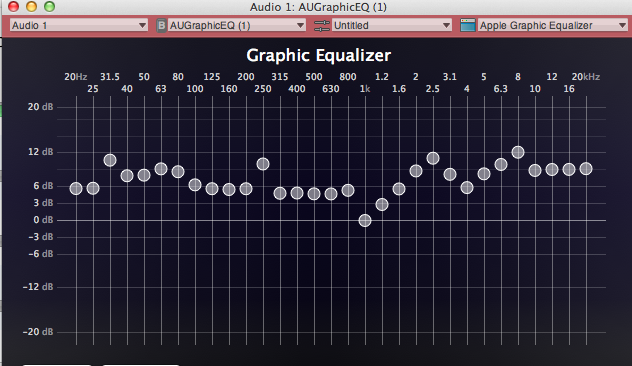632x366 pixels.
Task: Click the 125 Hz band slider knob
Action: (x=212, y=188)
